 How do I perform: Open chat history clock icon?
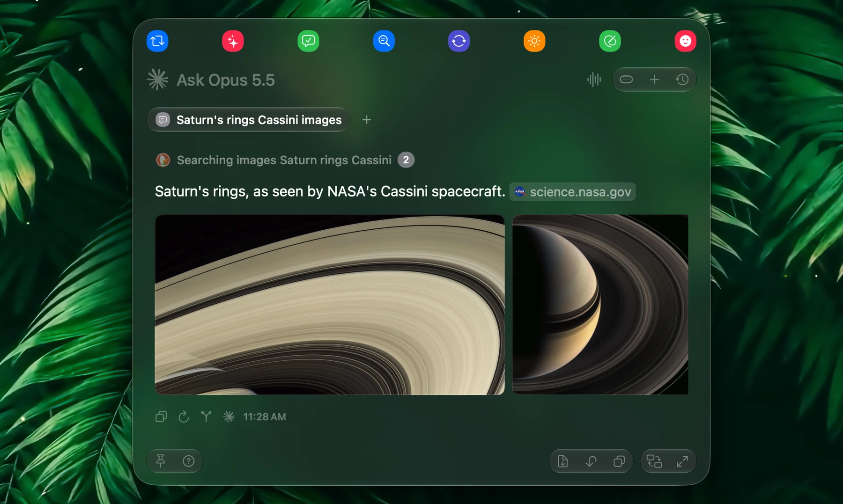click(x=682, y=80)
